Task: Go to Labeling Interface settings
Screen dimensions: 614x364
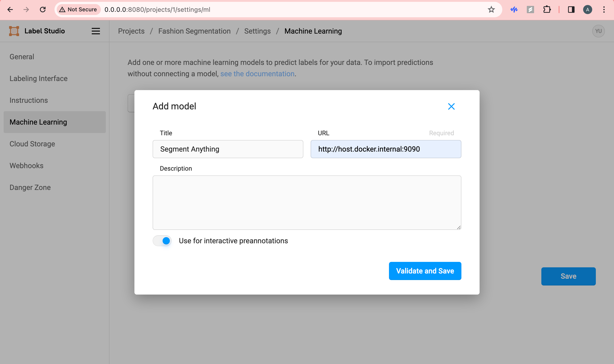Action: [x=39, y=79]
